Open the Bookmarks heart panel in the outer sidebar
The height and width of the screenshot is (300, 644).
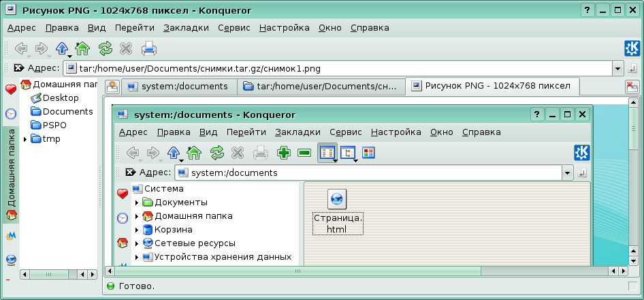coord(11,90)
